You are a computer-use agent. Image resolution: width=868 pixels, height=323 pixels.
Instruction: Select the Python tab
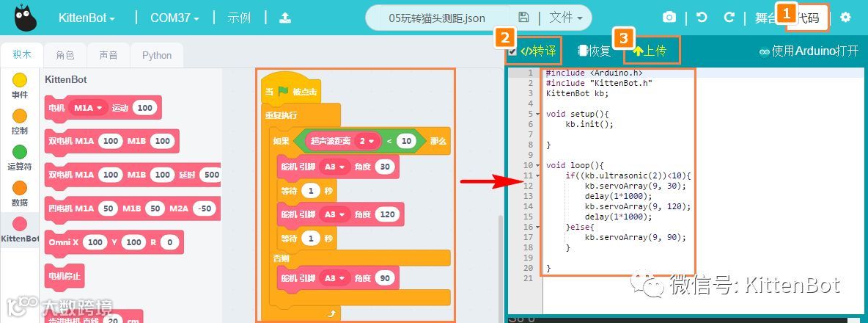tap(157, 55)
